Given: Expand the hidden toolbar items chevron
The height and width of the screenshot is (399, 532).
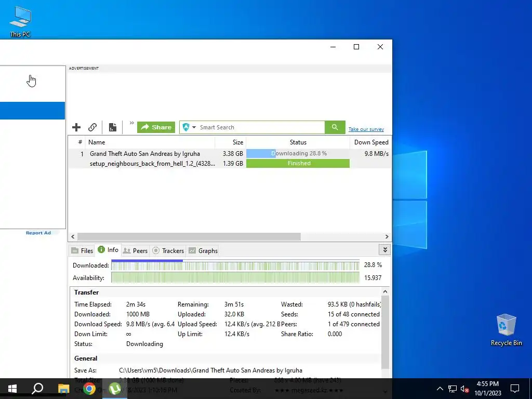Looking at the screenshot, I should point(131,123).
